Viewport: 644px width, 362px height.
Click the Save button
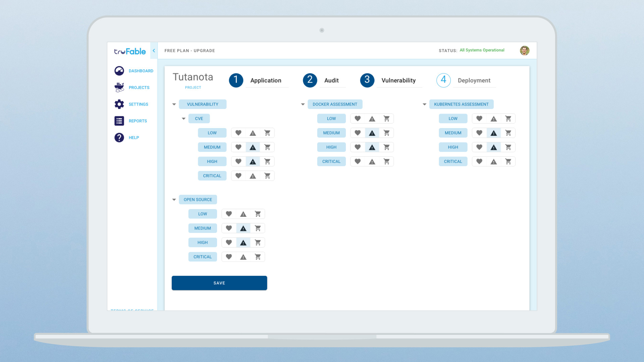coord(219,283)
